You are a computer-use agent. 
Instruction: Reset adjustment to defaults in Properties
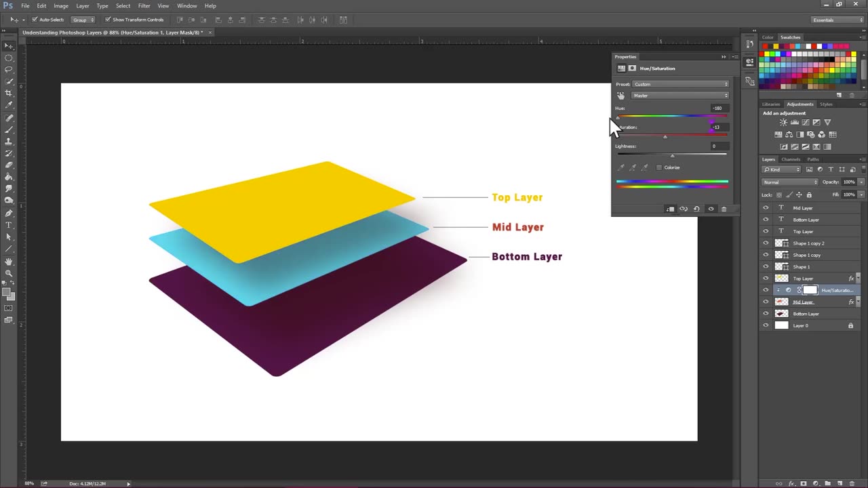tap(696, 209)
